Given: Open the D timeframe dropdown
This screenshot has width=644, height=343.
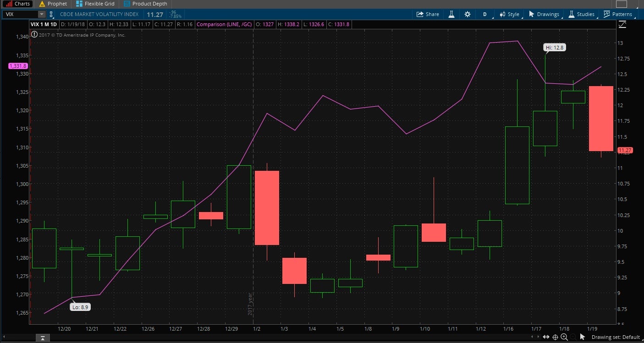Looking at the screenshot, I should 485,14.
